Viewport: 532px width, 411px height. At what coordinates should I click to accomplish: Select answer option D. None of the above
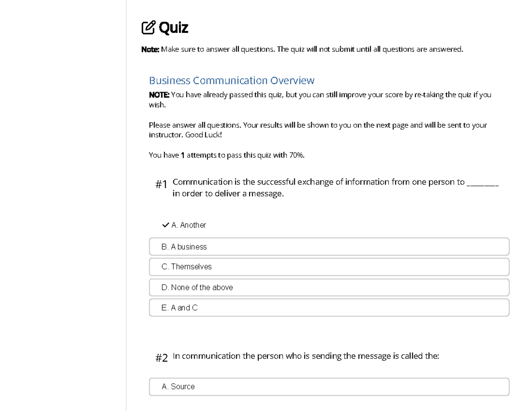click(x=328, y=287)
